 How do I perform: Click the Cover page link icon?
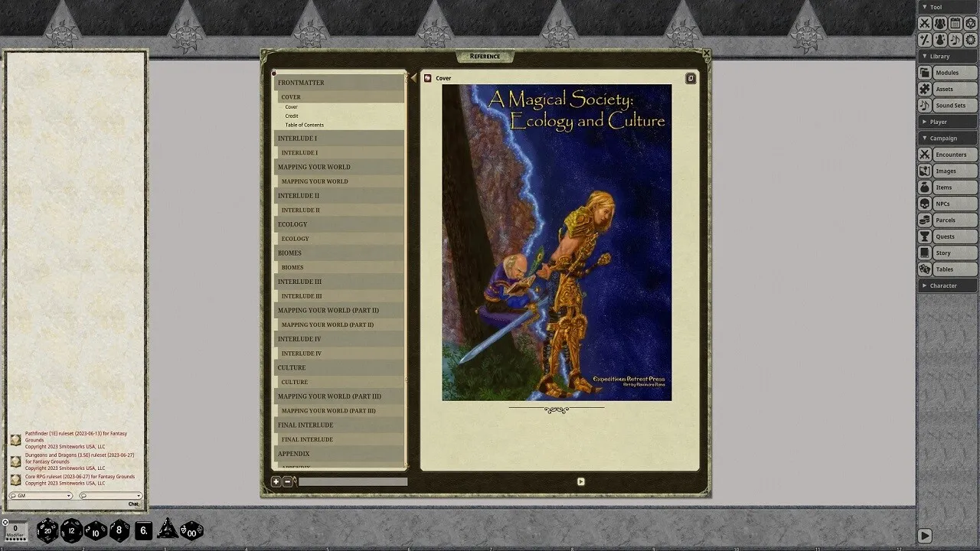428,78
